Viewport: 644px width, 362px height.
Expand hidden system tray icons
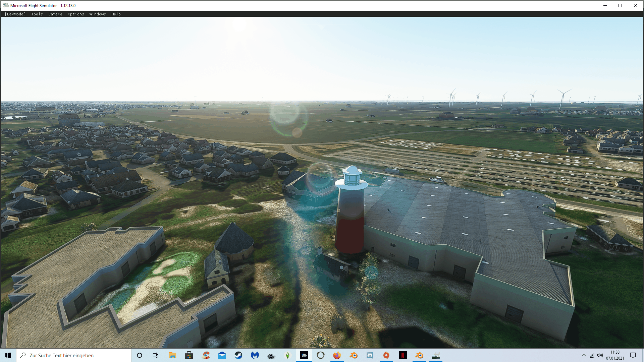[584, 355]
